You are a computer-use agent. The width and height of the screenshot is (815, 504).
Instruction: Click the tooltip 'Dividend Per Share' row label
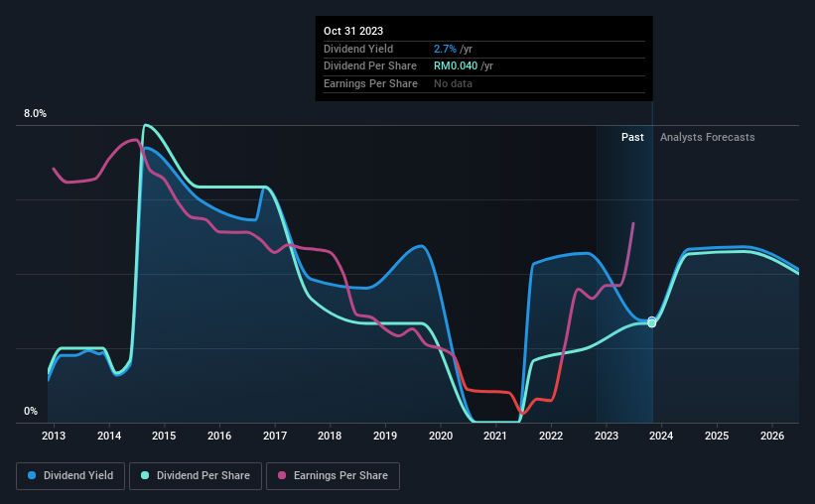pyautogui.click(x=370, y=66)
